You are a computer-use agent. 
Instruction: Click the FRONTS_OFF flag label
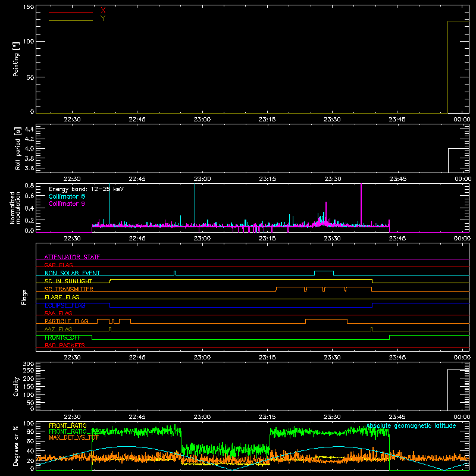point(62,337)
